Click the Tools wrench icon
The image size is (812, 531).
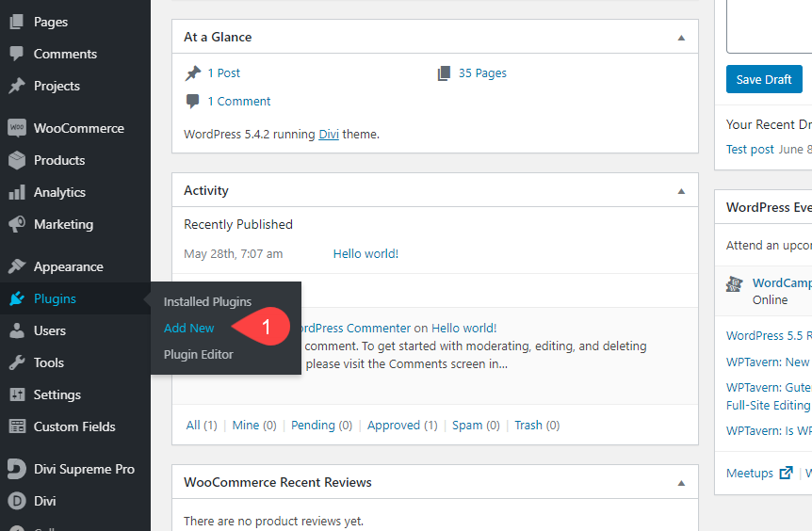pyautogui.click(x=16, y=362)
